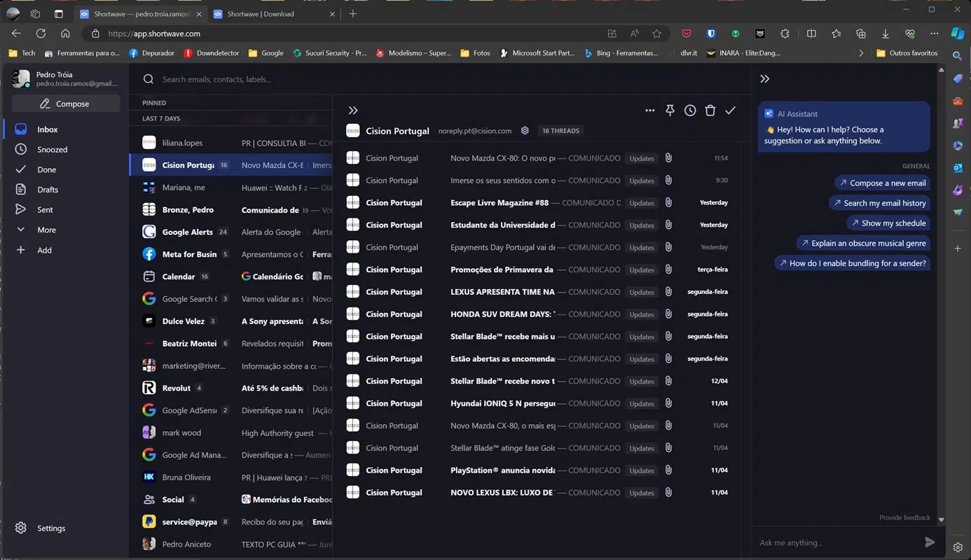Open a new browser tab
This screenshot has height=560, width=971.
coord(353,14)
